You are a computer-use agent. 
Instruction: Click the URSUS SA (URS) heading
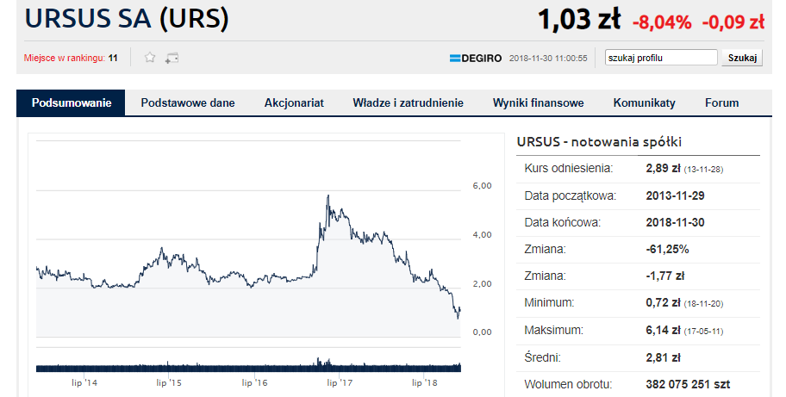(127, 19)
